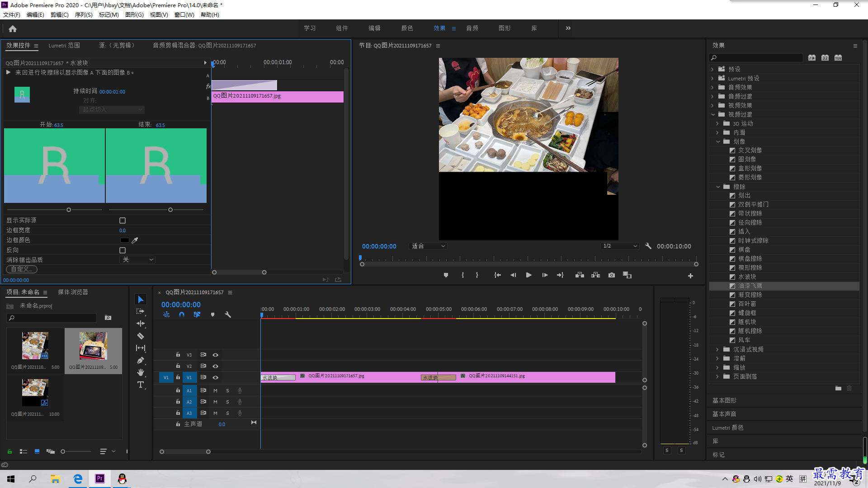This screenshot has width=868, height=488.
Task: Click the Lift button
Action: [x=580, y=275]
